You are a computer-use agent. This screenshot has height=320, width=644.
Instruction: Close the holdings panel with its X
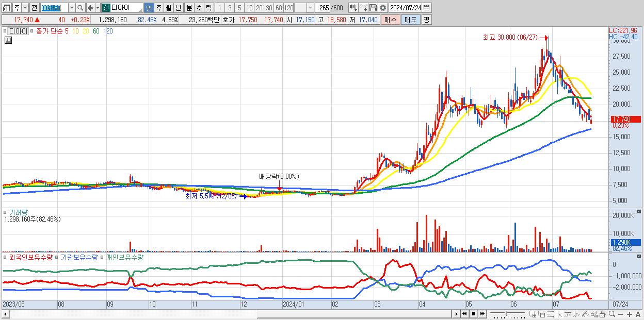point(639,256)
